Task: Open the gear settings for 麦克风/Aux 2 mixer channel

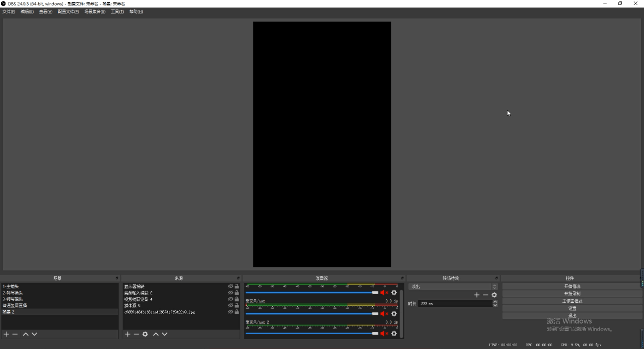Action: coord(394,333)
